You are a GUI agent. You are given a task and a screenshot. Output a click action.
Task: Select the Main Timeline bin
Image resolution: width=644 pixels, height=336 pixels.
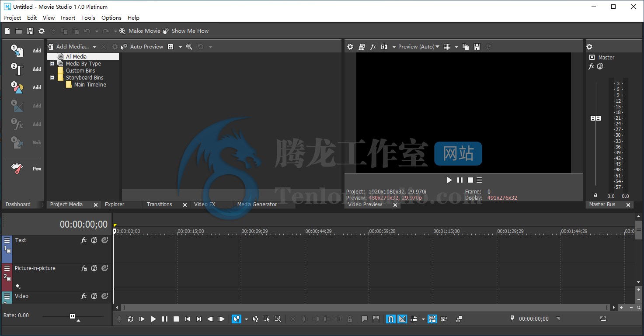90,85
